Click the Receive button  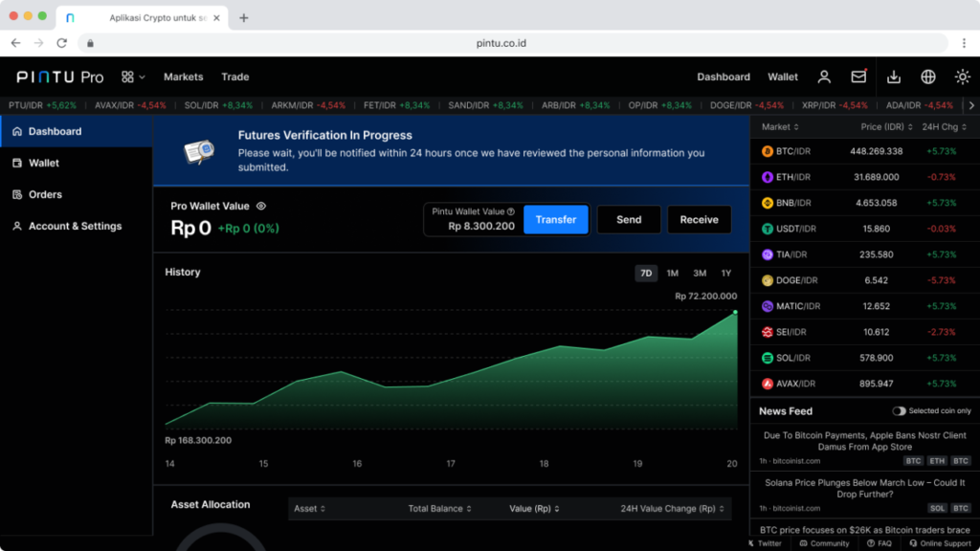tap(699, 219)
